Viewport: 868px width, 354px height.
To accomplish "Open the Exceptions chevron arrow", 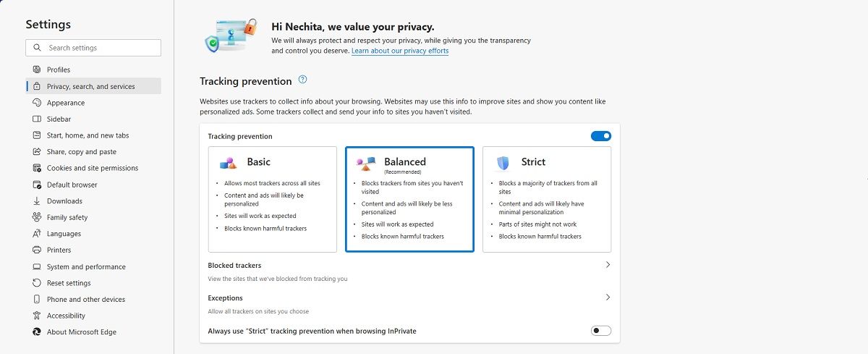I will 608,298.
